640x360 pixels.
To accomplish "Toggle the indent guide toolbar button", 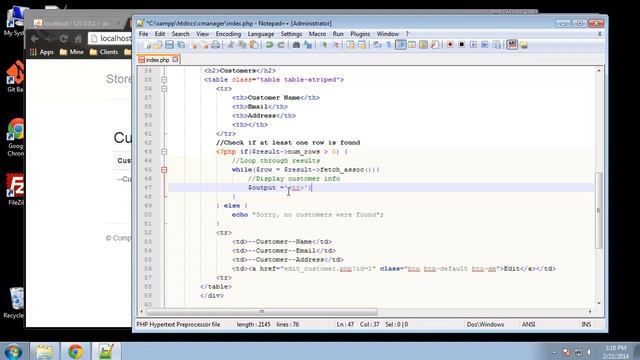I will click(400, 45).
